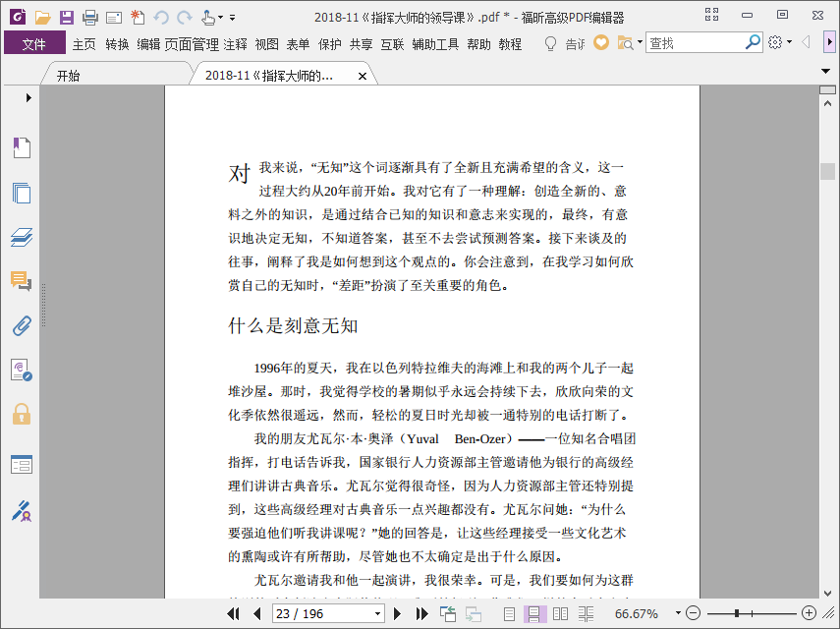Open the Comments panel

click(x=21, y=281)
